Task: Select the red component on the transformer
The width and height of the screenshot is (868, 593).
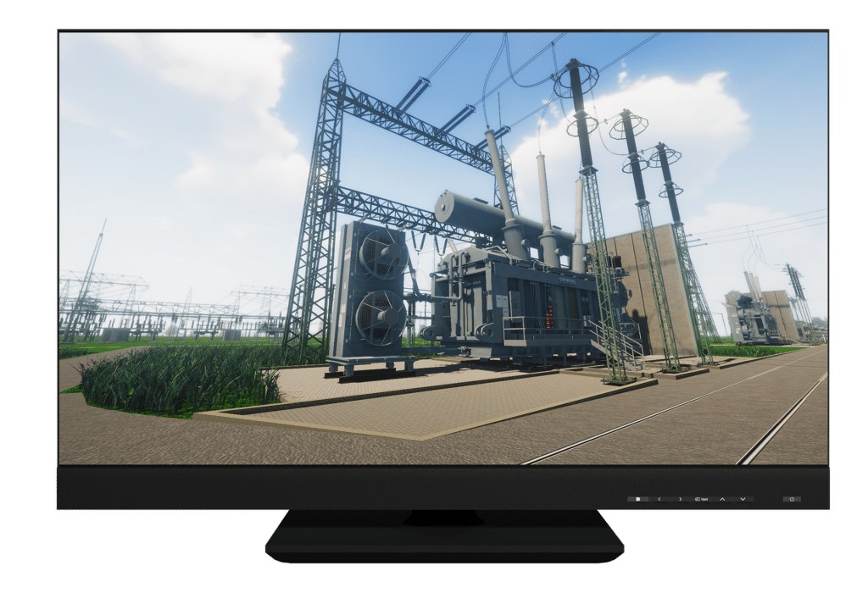Action: (x=549, y=317)
